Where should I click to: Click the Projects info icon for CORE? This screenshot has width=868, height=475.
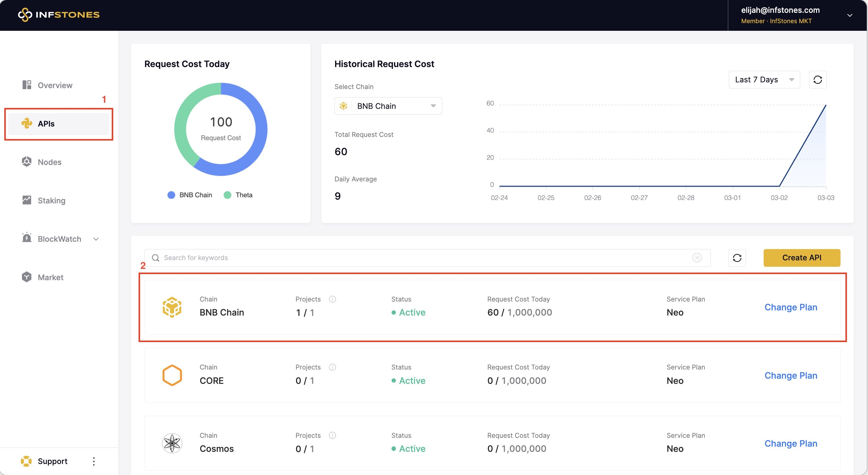332,367
